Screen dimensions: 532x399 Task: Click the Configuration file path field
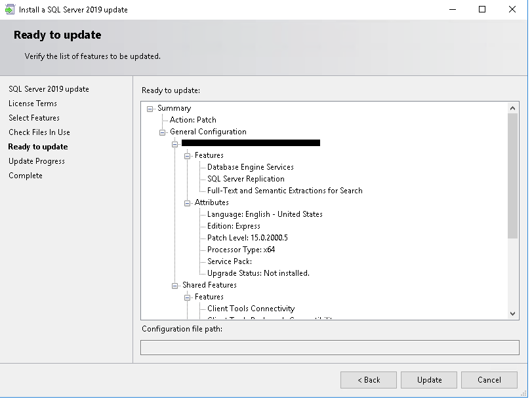(330, 347)
